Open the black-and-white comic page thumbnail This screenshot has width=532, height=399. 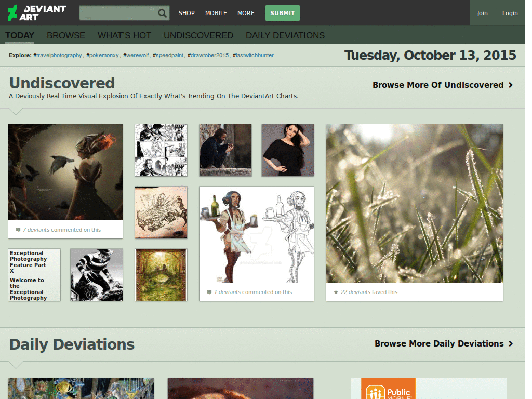point(161,150)
